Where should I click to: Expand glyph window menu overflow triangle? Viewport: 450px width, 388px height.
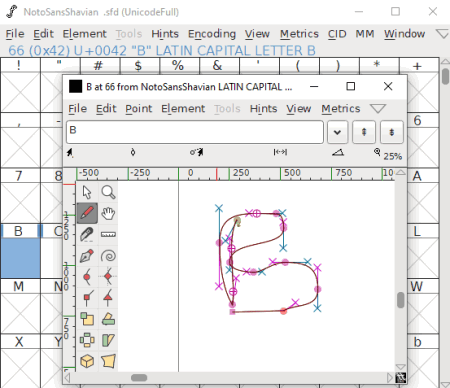(x=378, y=109)
